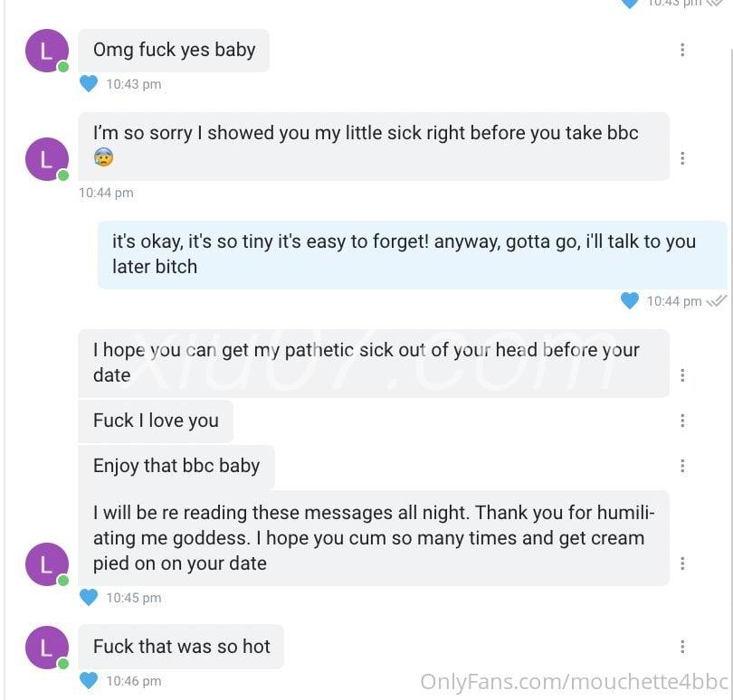Open three-dot menu beside 'I hope you can' message
Viewport: 733px width, 700px height.
(682, 375)
